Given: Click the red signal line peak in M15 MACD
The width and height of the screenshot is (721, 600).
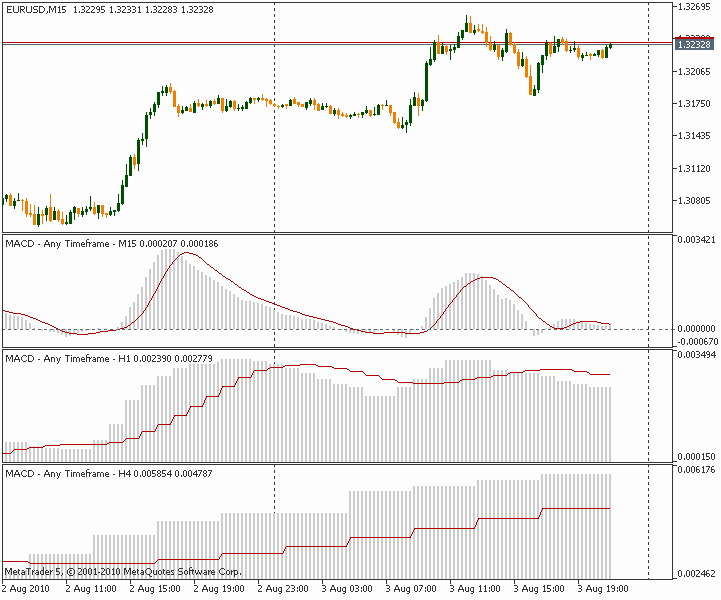Looking at the screenshot, I should [x=186, y=253].
